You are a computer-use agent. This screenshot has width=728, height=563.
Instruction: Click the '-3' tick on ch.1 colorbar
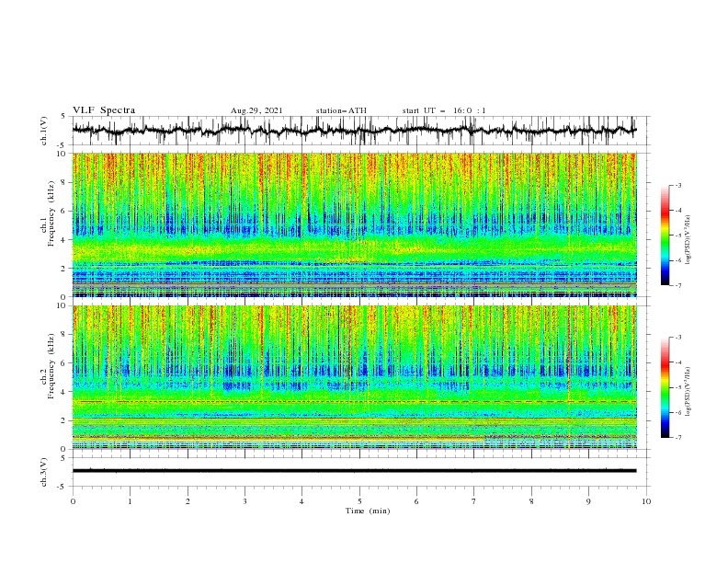coord(678,185)
